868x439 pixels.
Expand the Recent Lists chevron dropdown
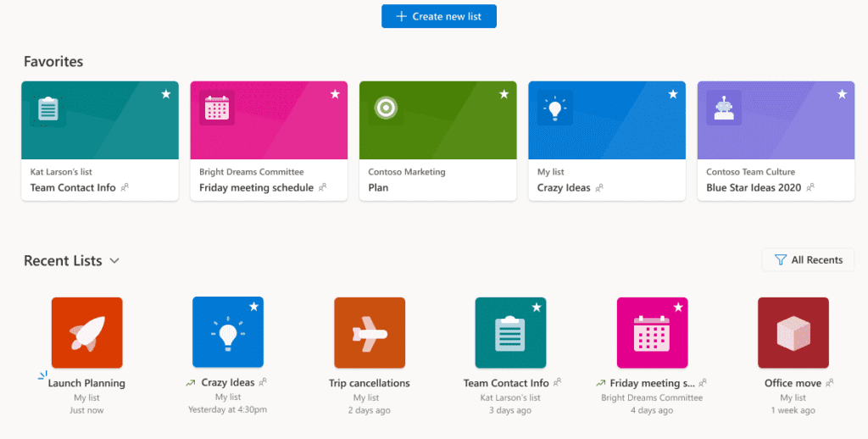click(x=114, y=261)
